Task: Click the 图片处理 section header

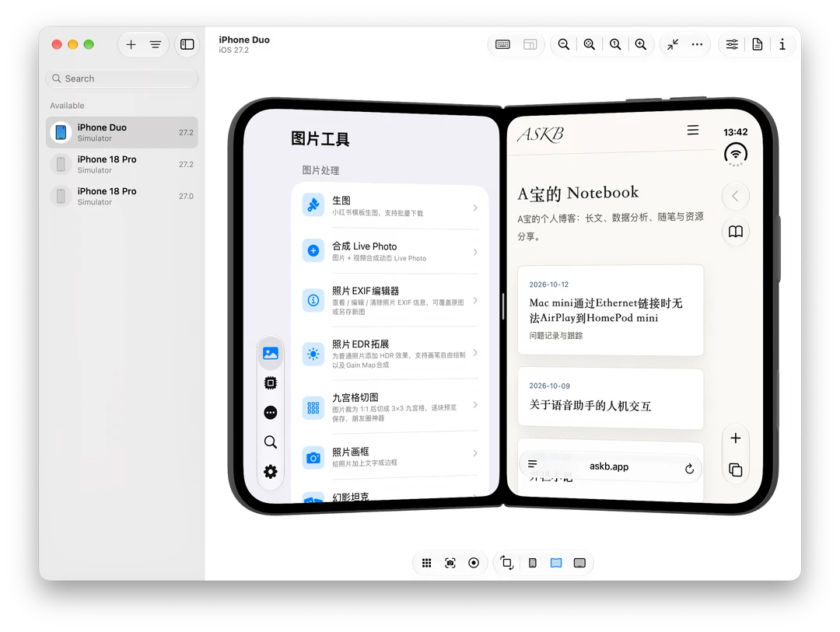Action: (x=320, y=170)
